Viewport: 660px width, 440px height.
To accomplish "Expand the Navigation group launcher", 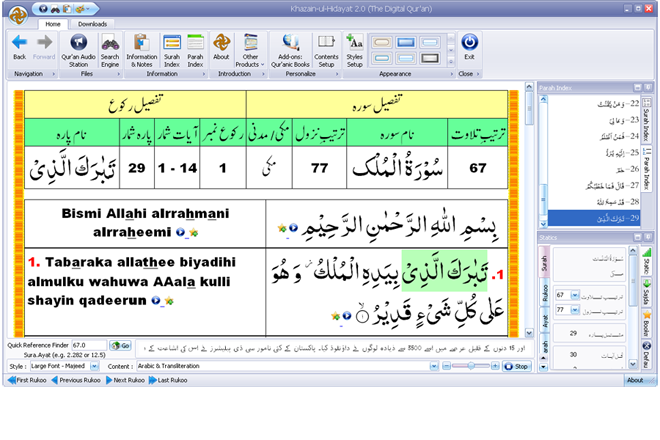I will point(53,74).
